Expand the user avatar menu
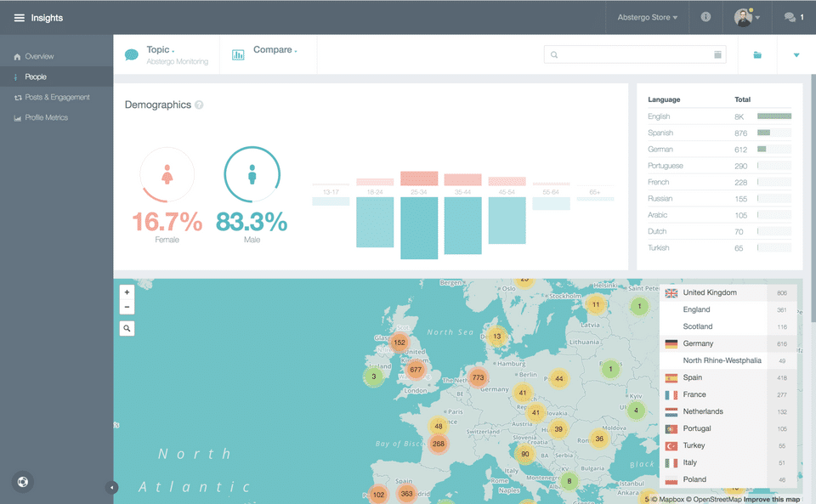 click(x=747, y=17)
